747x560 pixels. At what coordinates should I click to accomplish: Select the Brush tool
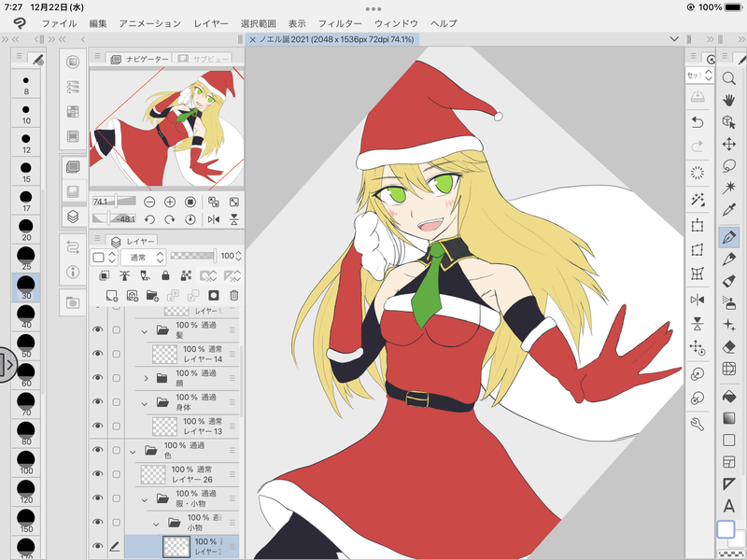(728, 281)
